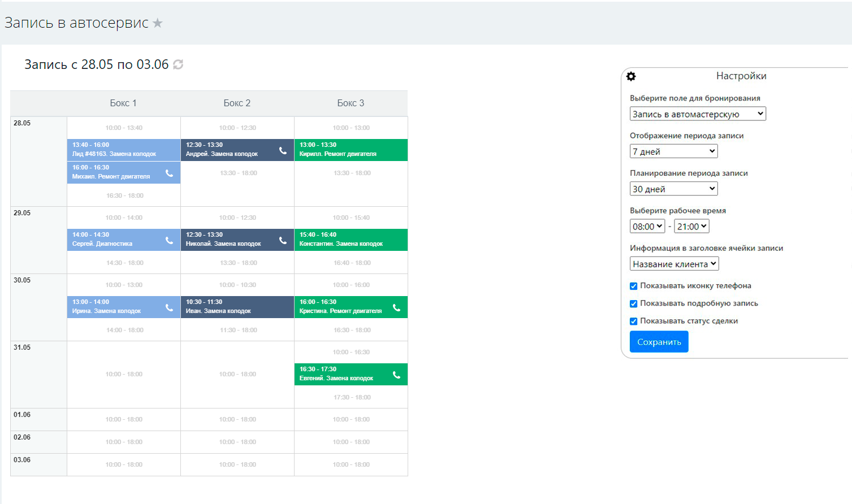Expand the 7 дней display period dropdown
Viewport: 852px width, 504px height.
pyautogui.click(x=673, y=151)
